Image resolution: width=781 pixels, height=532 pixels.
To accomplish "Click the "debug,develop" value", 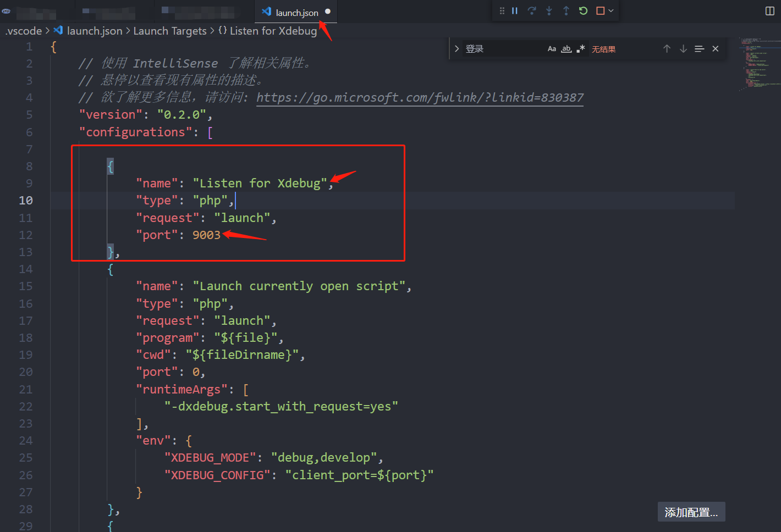I will click(324, 457).
